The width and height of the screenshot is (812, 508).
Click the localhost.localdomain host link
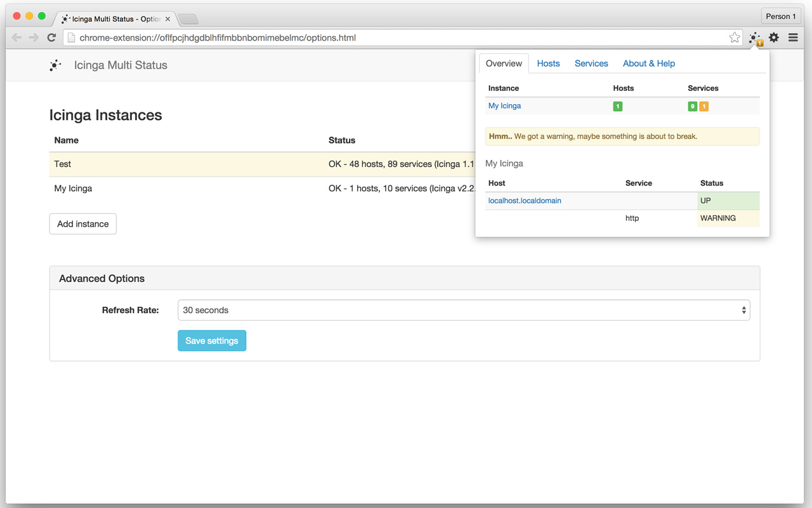[x=524, y=200]
